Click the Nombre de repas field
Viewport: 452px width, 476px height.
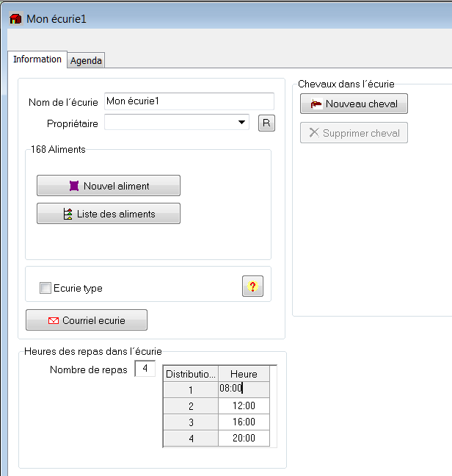(x=145, y=369)
